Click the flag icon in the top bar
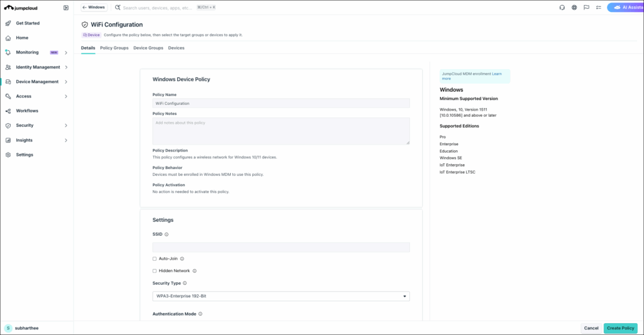The image size is (644, 335). 587,8
